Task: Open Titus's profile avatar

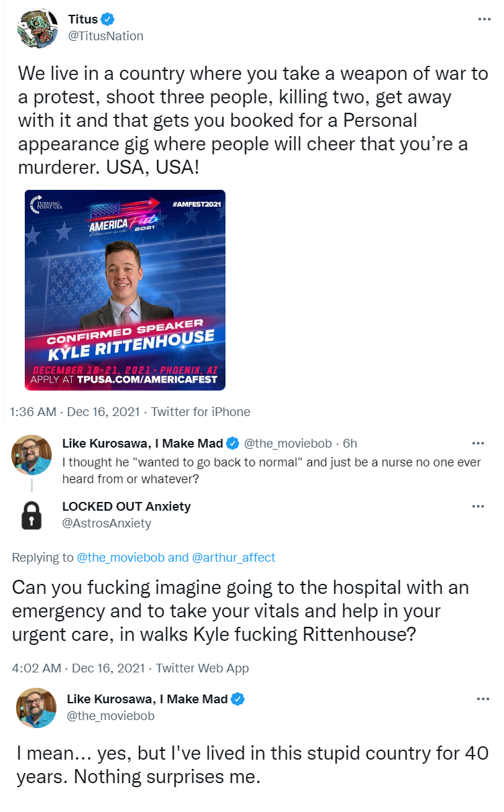Action: pos(38,28)
